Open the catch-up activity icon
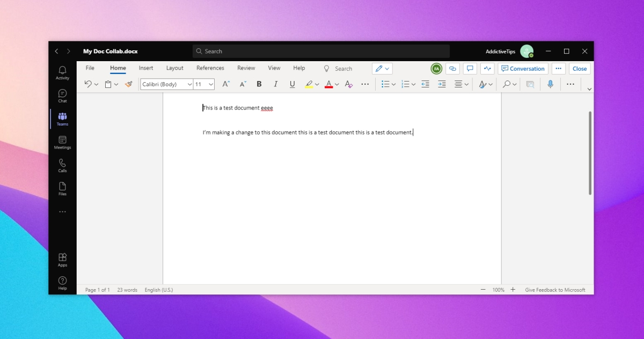 point(487,69)
